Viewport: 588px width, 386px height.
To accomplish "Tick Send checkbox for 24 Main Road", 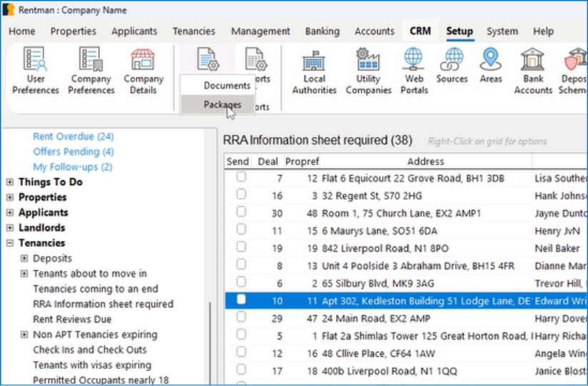I will click(x=241, y=317).
